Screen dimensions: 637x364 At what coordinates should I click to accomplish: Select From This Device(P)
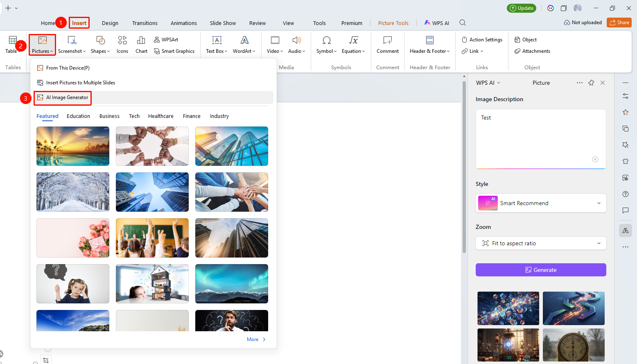click(63, 68)
